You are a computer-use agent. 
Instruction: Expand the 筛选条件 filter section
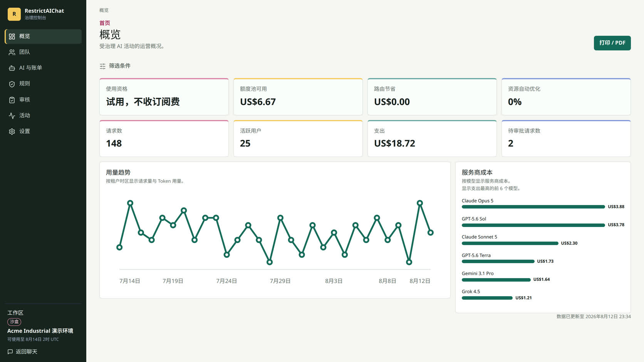115,66
